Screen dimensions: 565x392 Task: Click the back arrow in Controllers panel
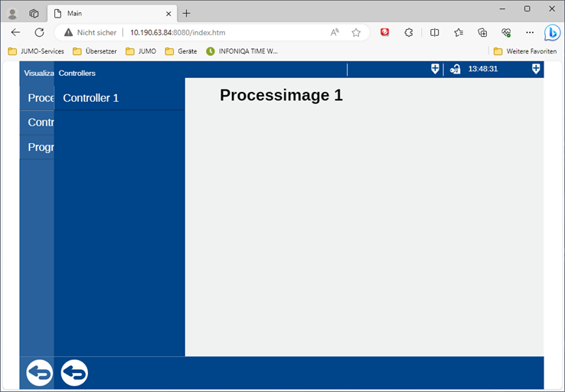[x=74, y=373]
